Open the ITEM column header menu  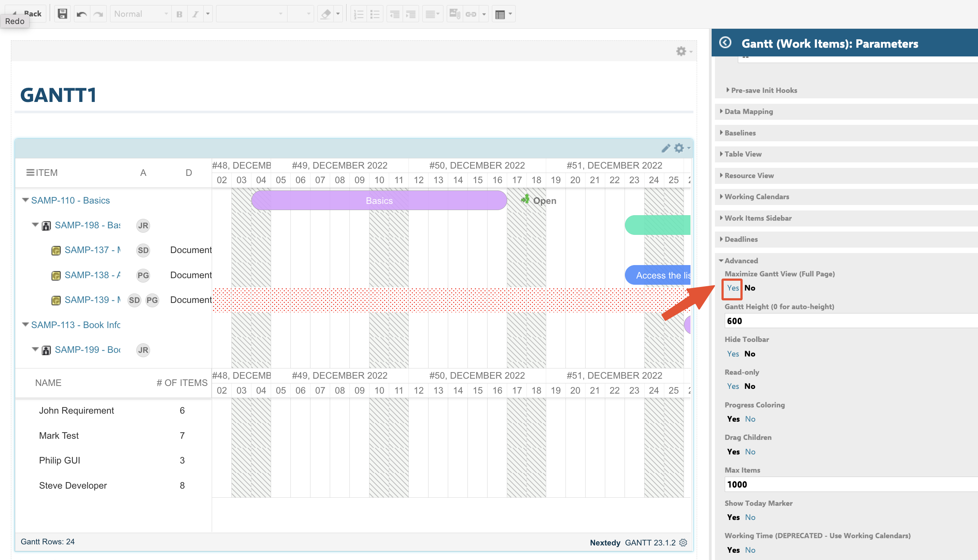(x=30, y=172)
